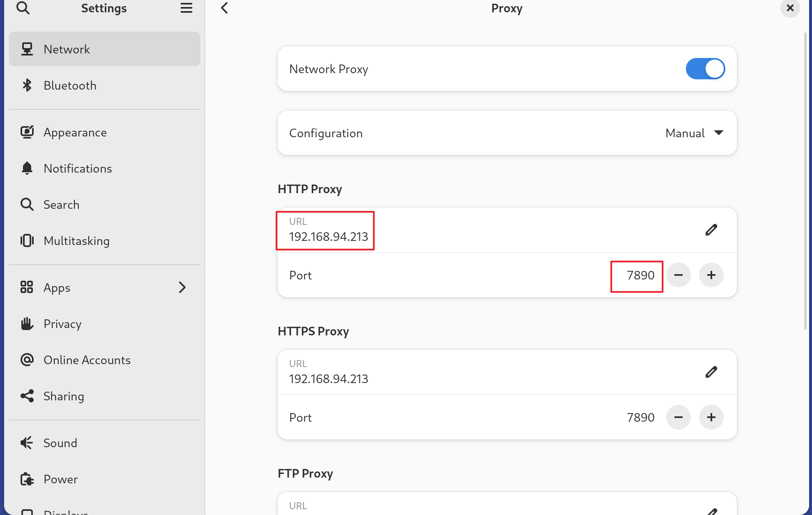
Task: Open Sound settings in sidebar
Action: pos(60,443)
